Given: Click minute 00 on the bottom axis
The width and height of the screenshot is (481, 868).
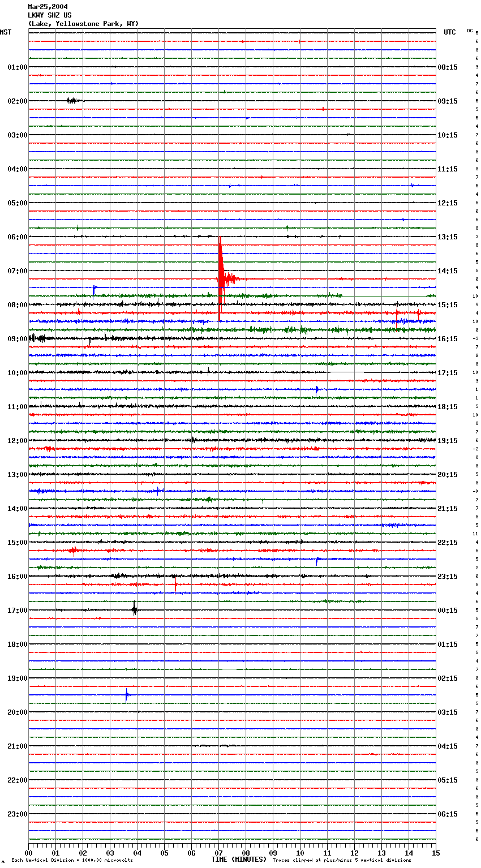Looking at the screenshot, I should pos(29,853).
